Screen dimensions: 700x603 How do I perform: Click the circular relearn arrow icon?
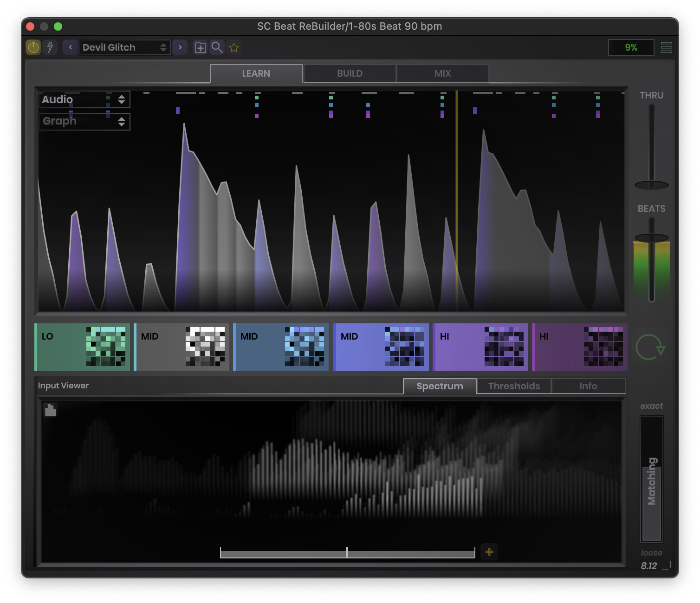pos(650,347)
